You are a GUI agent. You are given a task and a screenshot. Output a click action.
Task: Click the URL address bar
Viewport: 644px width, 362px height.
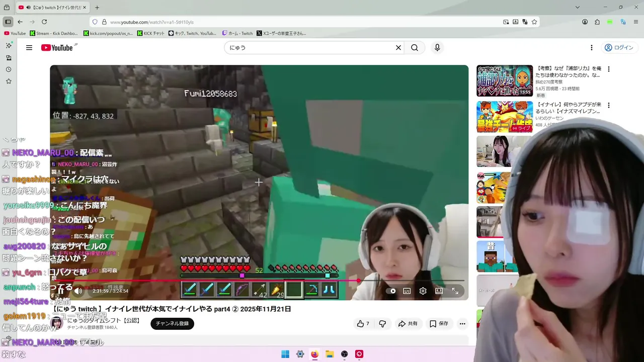coord(302,22)
